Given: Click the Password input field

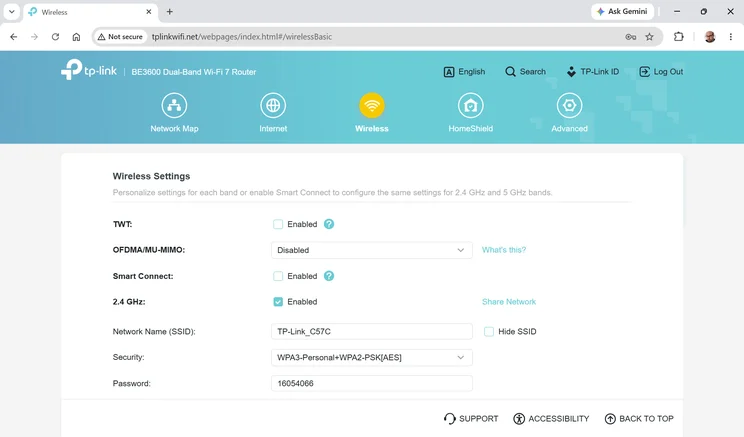Looking at the screenshot, I should tap(372, 383).
